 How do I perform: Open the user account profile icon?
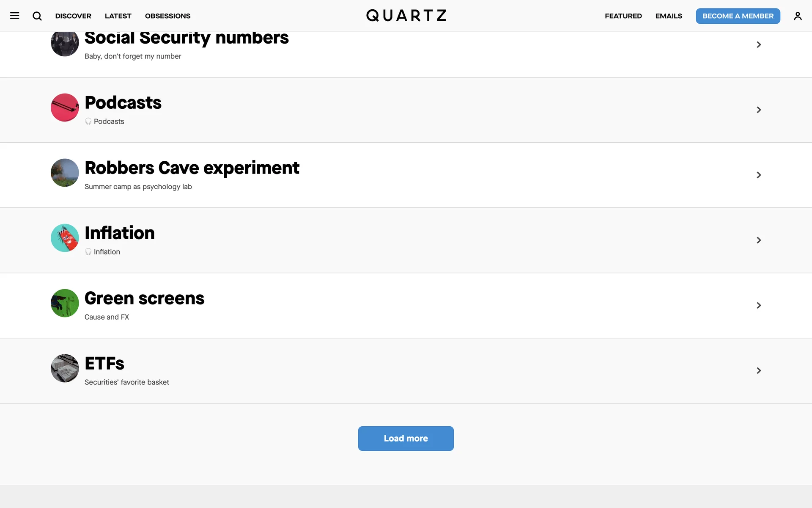click(x=798, y=16)
